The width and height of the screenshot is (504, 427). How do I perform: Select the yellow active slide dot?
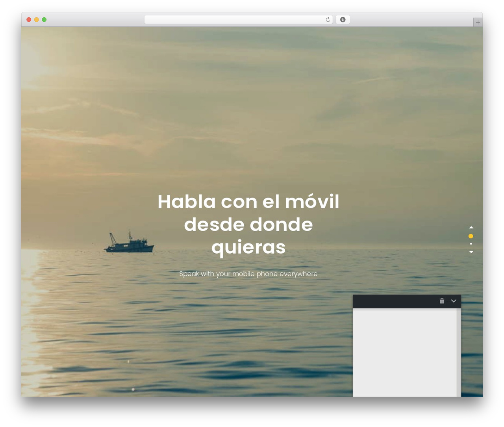pyautogui.click(x=471, y=236)
